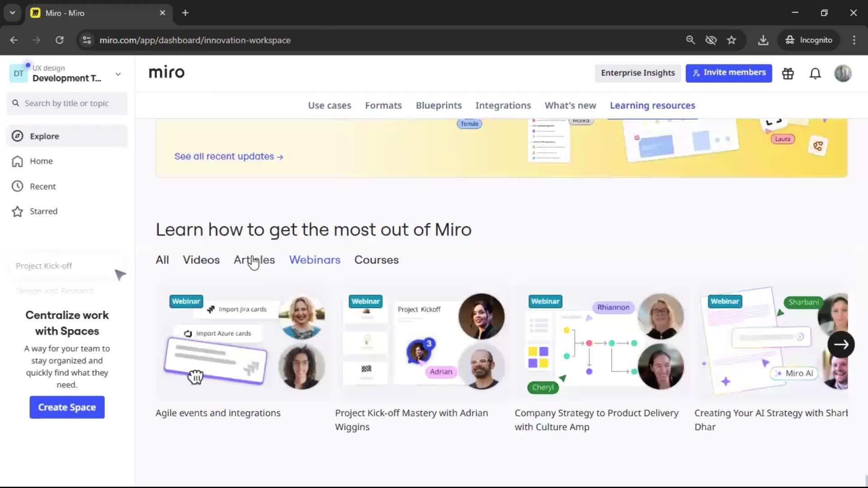Click the browser zoom magnifier icon

tap(690, 40)
